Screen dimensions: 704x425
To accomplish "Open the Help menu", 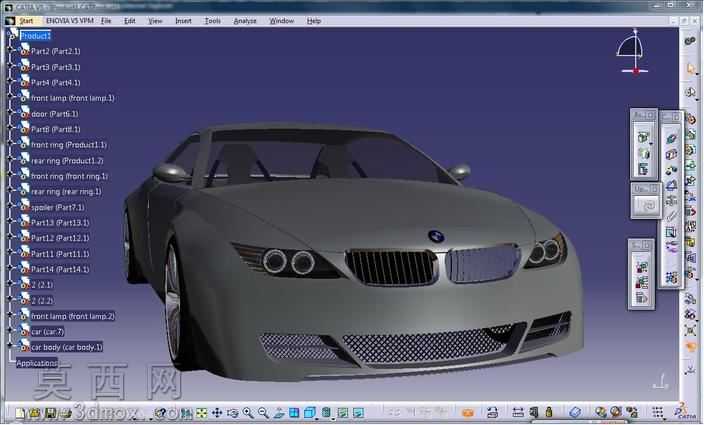I will (313, 21).
